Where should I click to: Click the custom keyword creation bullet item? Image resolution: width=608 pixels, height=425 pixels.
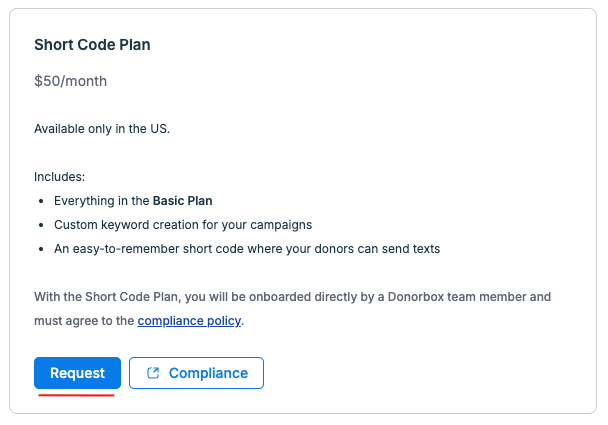coord(183,225)
